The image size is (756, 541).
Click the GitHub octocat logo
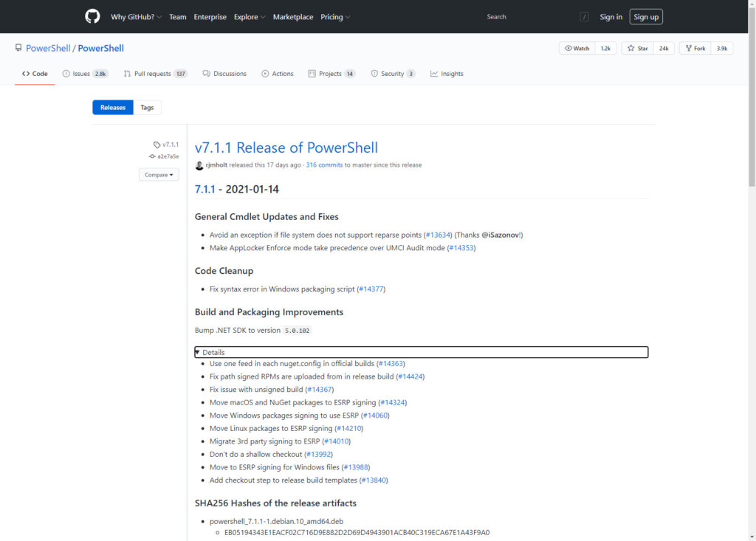[x=92, y=16]
